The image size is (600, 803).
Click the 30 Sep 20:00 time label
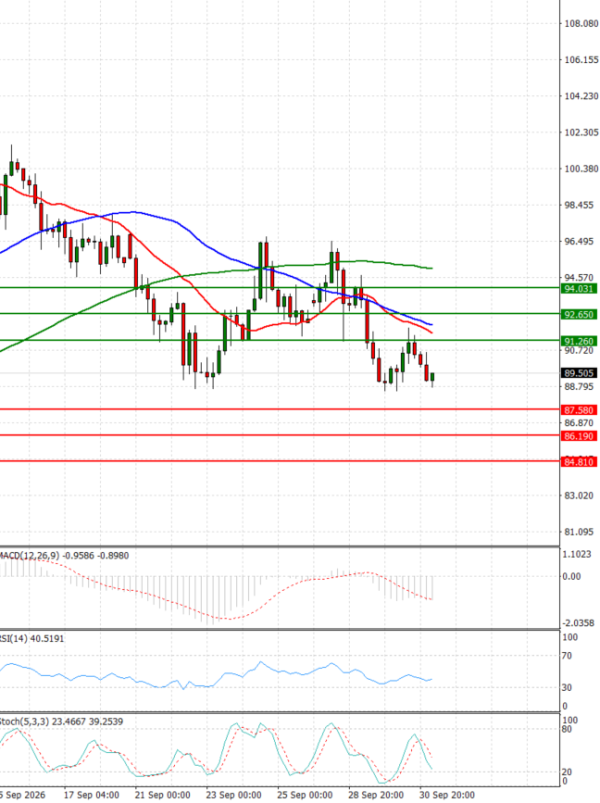(447, 795)
